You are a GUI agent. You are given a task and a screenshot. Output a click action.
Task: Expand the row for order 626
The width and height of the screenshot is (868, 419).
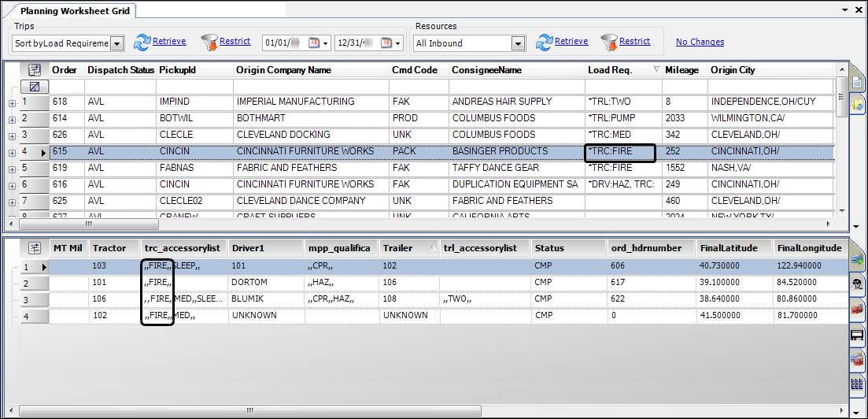click(x=11, y=135)
